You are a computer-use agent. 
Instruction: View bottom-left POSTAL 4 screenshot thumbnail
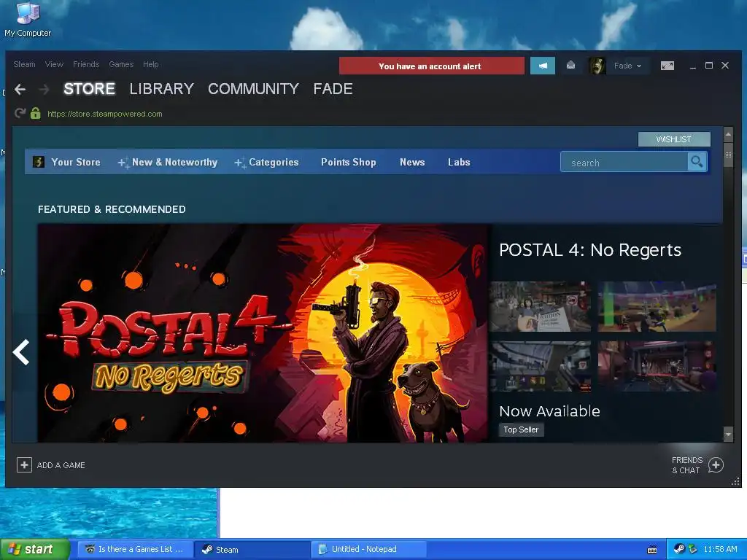coord(541,366)
